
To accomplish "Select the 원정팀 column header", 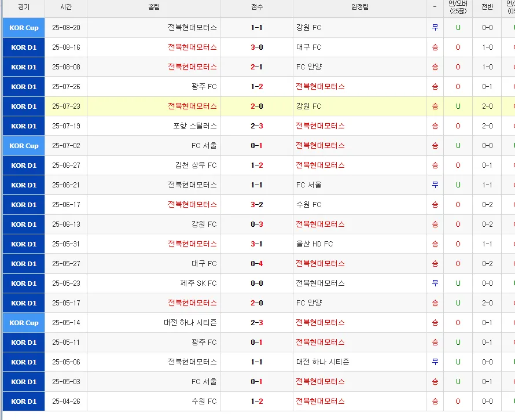I will [x=360, y=7].
